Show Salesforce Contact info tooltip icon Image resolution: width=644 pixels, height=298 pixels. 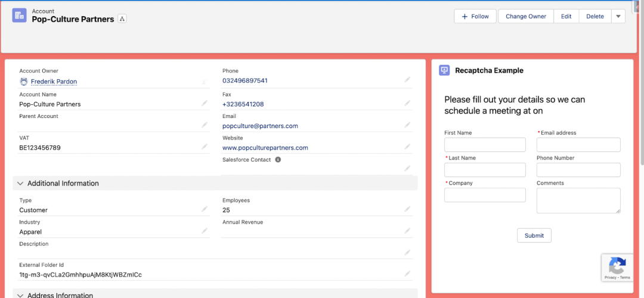278,160
